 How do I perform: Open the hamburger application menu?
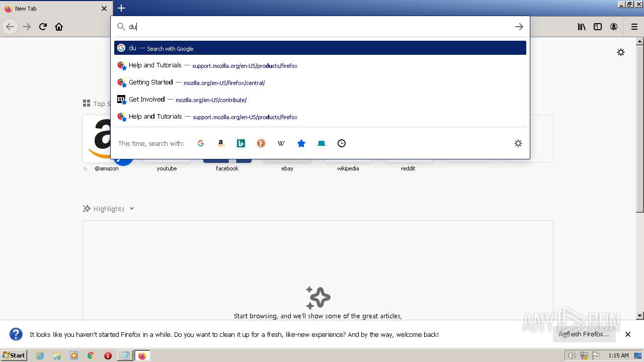pos(634,27)
